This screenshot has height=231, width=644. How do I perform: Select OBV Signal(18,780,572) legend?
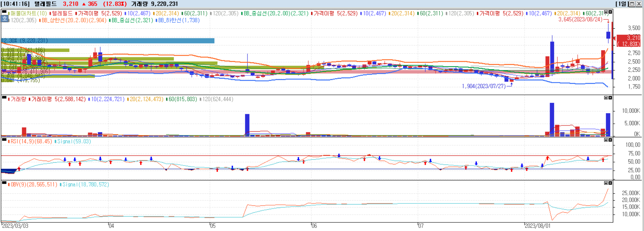click(85, 185)
